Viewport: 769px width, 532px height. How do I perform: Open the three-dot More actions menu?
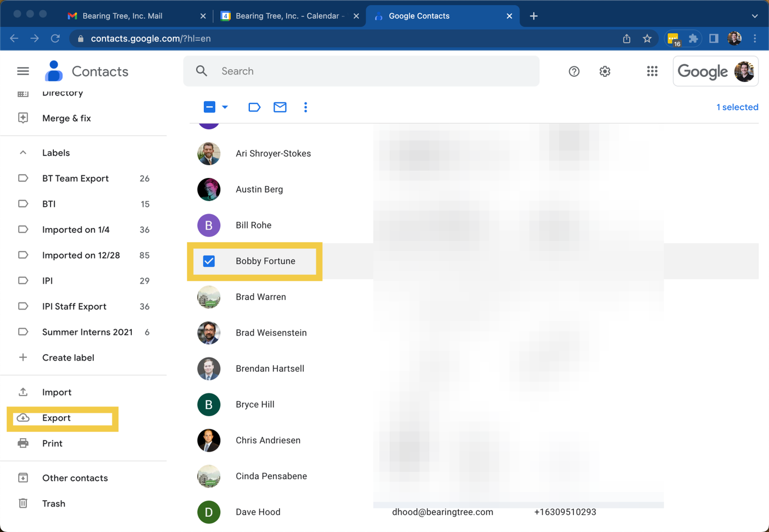tap(305, 107)
